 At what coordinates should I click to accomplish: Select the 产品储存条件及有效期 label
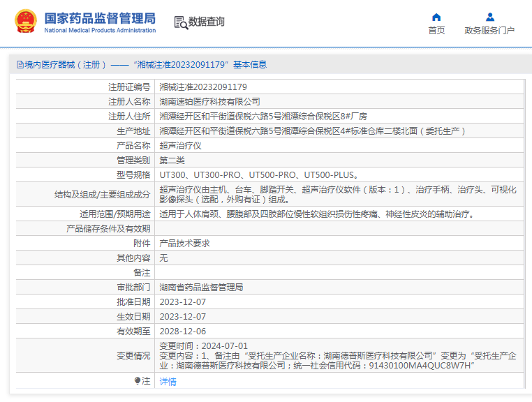click(x=108, y=229)
